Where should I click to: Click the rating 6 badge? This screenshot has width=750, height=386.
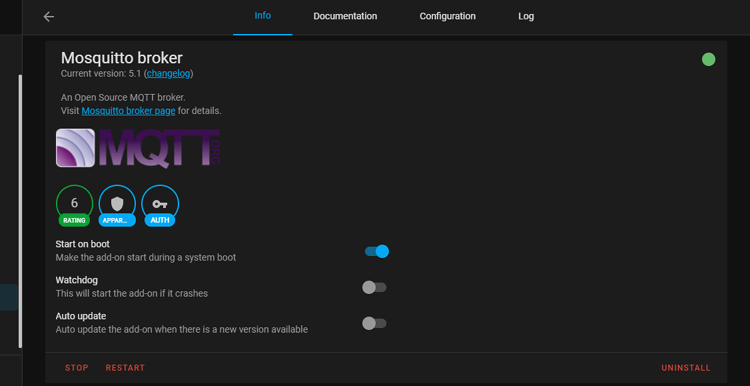(74, 206)
